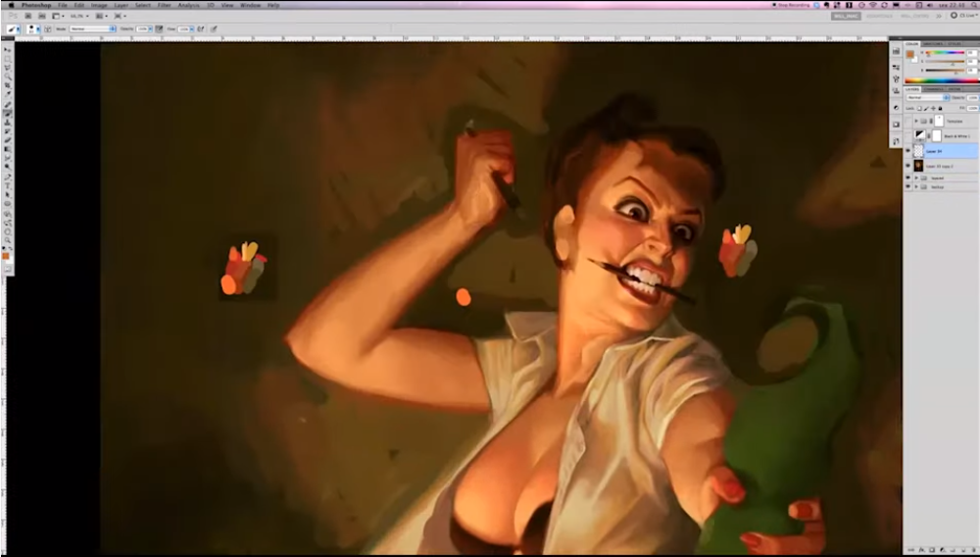Click tablet pressure for size icon
Screen dimensions: 980x557
coord(214,28)
